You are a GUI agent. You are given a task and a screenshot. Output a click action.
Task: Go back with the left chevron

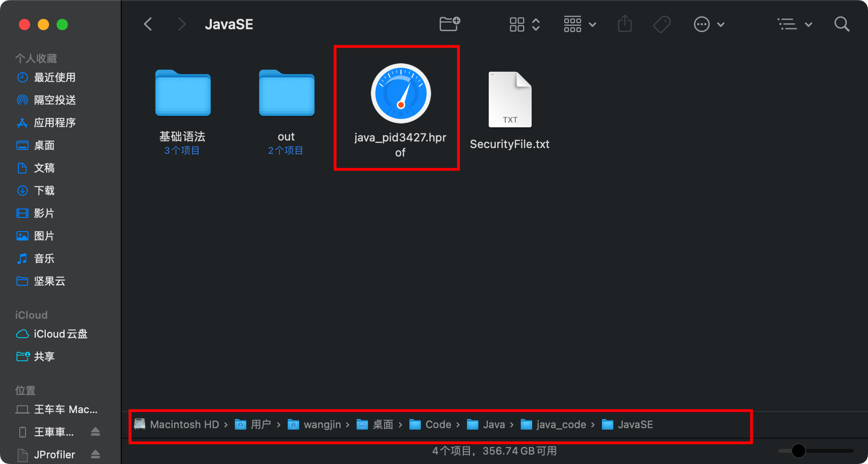click(x=148, y=24)
